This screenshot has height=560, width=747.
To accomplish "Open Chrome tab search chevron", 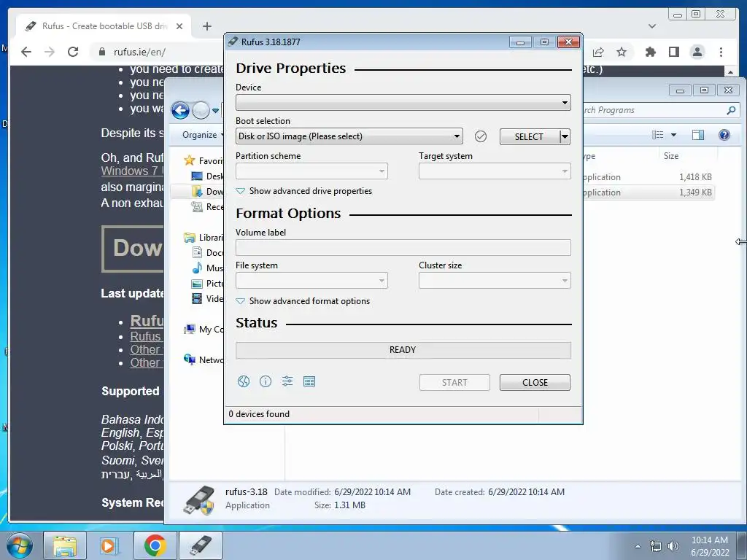I will [x=652, y=26].
